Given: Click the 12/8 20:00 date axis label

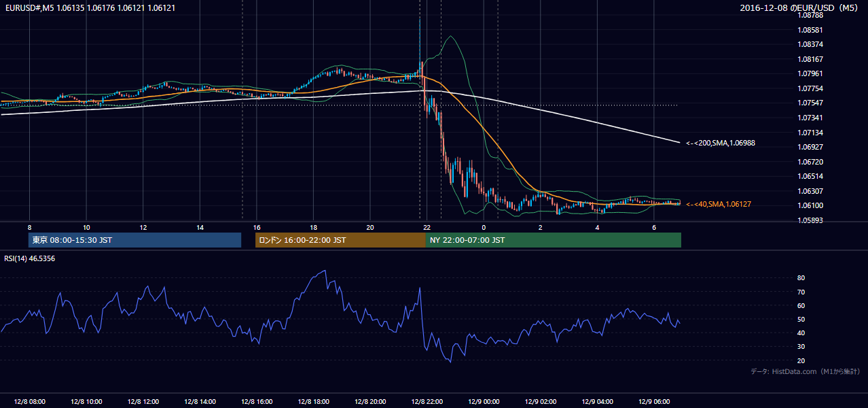Looking at the screenshot, I should 369,402.
